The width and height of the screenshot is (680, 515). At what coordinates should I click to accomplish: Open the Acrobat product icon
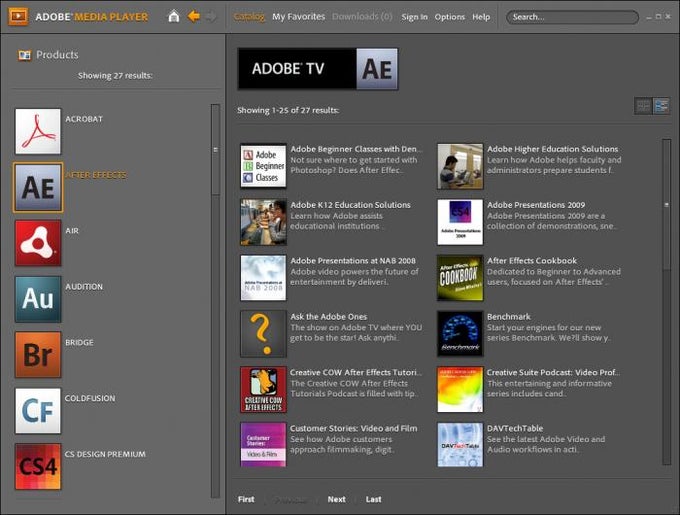tap(38, 131)
